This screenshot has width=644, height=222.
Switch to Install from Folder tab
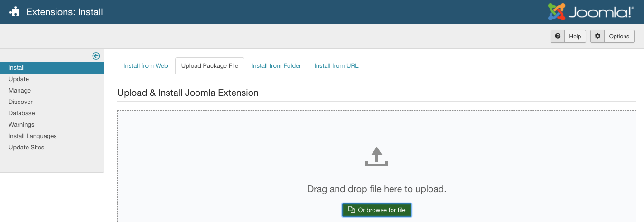pos(276,66)
